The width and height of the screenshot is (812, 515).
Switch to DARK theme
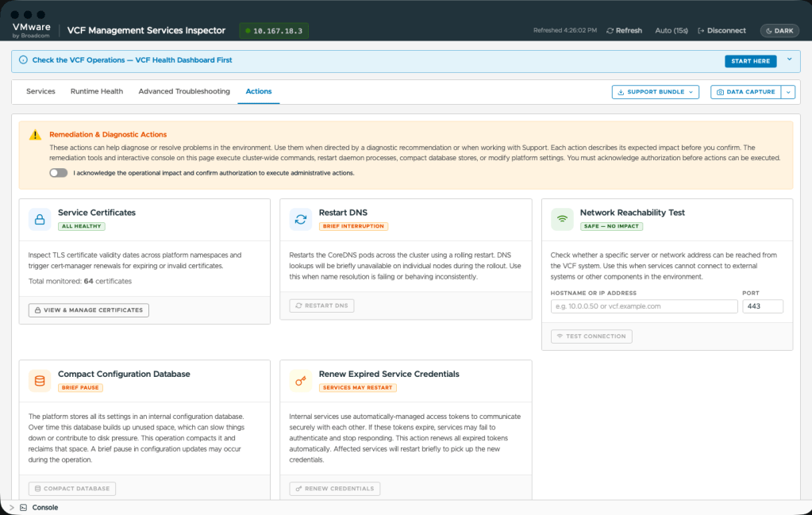tap(779, 30)
